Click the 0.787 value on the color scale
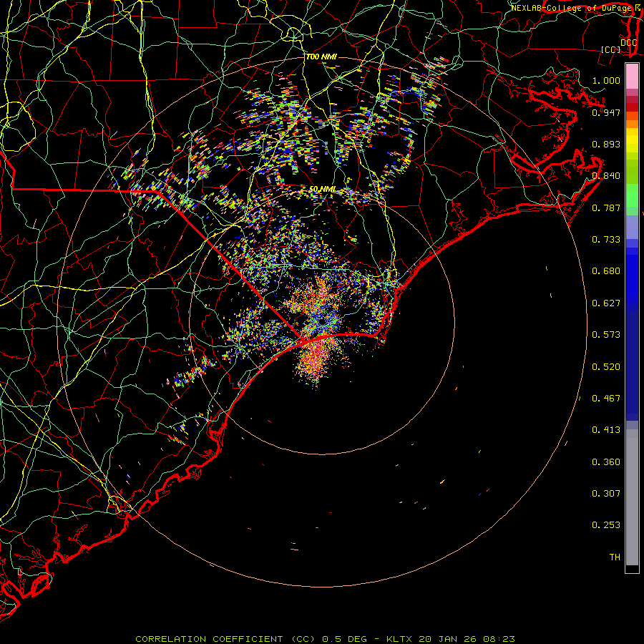 point(606,208)
